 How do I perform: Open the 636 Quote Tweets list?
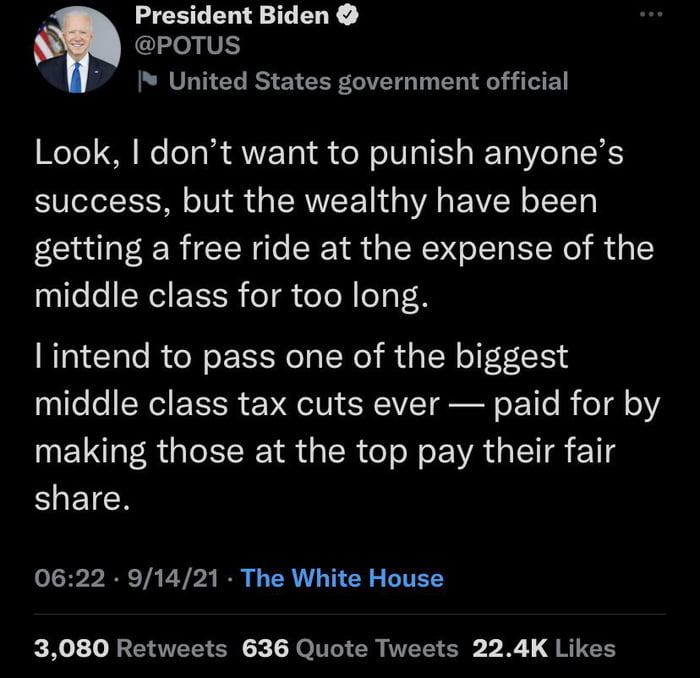(350, 648)
